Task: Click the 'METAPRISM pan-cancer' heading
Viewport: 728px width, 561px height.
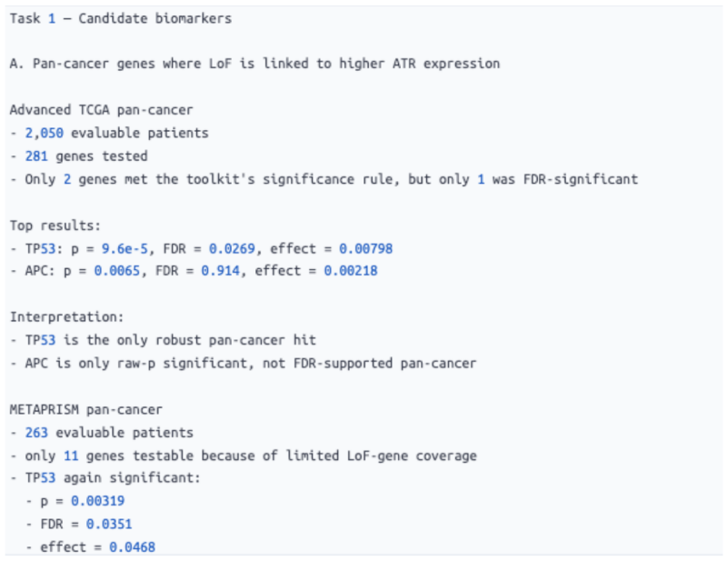Action: (86, 409)
